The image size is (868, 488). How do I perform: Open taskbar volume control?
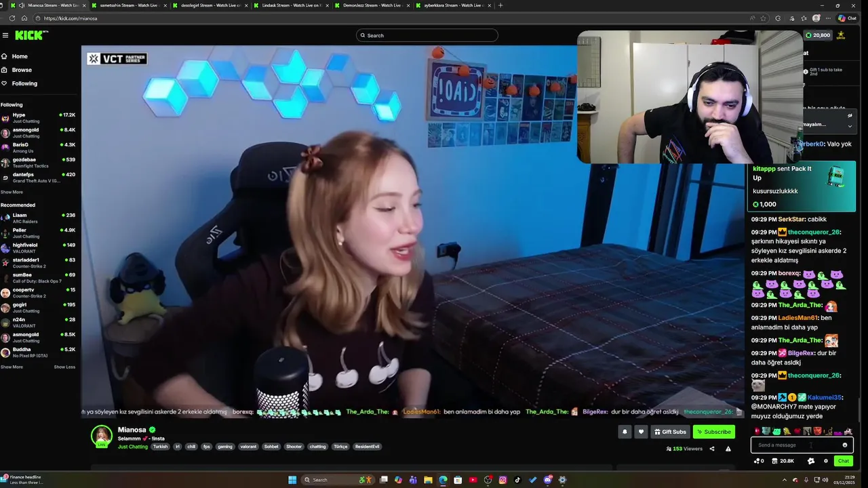coord(825,480)
